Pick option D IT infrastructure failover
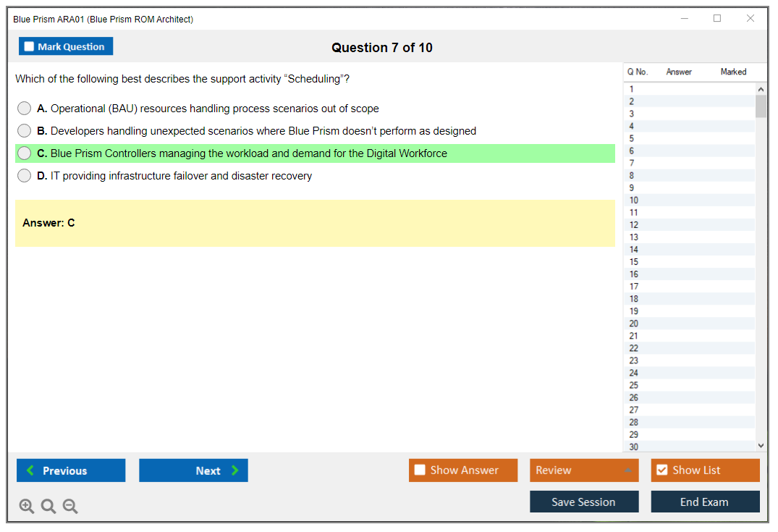 25,176
